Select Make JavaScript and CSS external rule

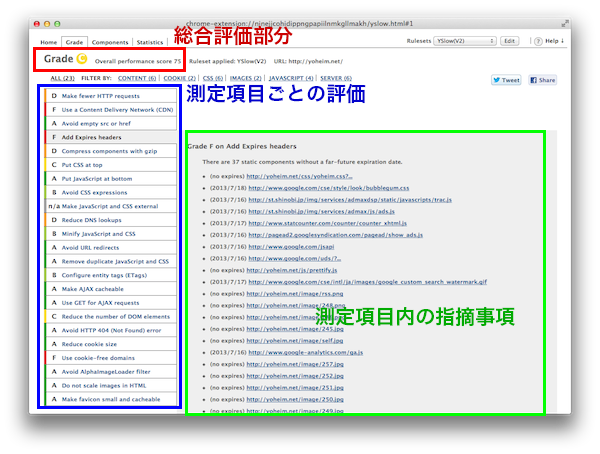click(111, 206)
